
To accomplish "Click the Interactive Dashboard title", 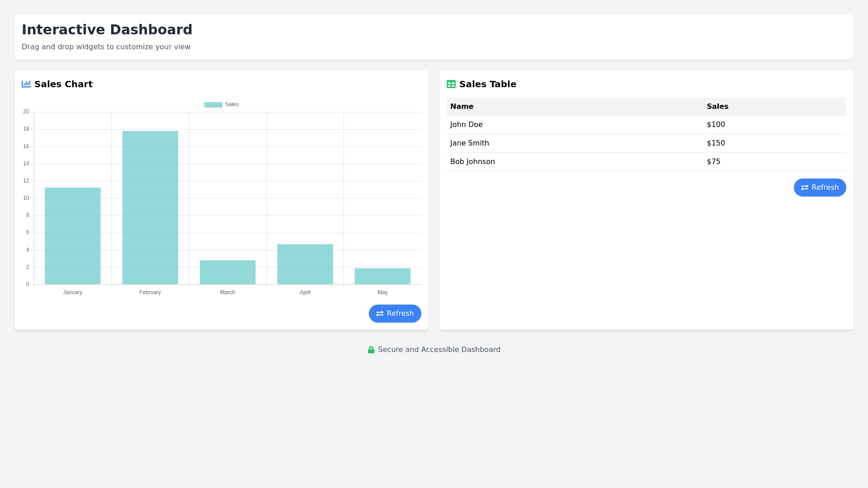I will coord(107,29).
